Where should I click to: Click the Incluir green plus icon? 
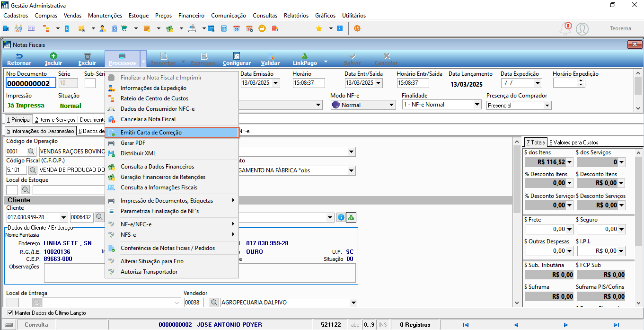[x=53, y=56]
